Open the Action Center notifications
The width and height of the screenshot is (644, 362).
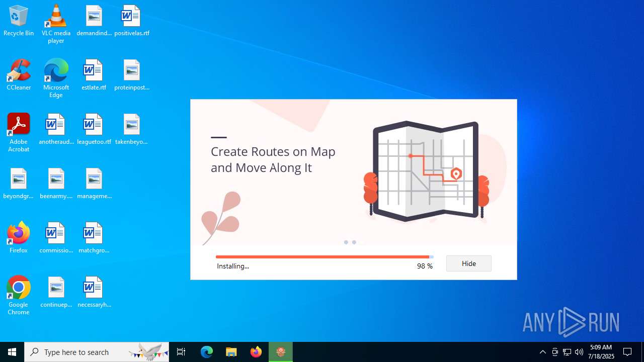coord(628,352)
